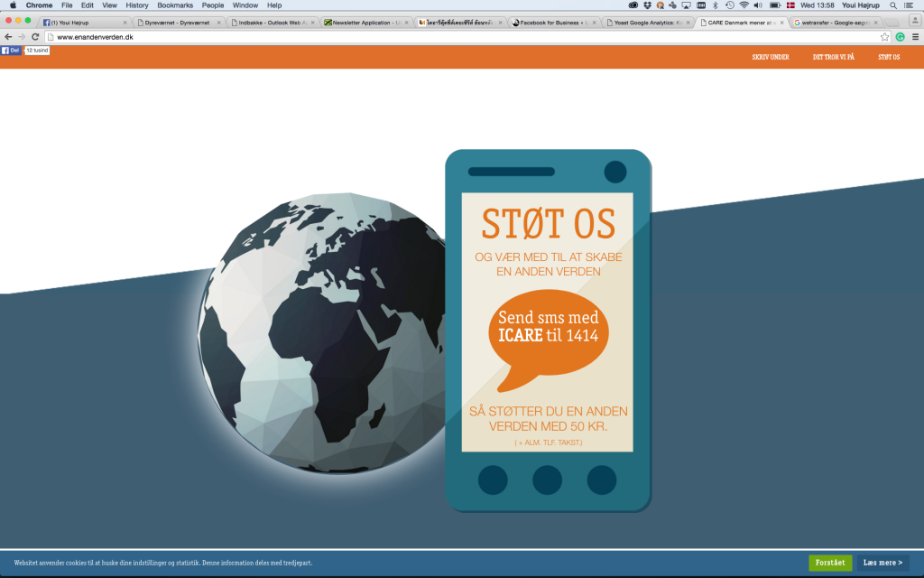This screenshot has height=578, width=924.
Task: Open Spotlight search magnifier icon
Action: pos(893,5)
